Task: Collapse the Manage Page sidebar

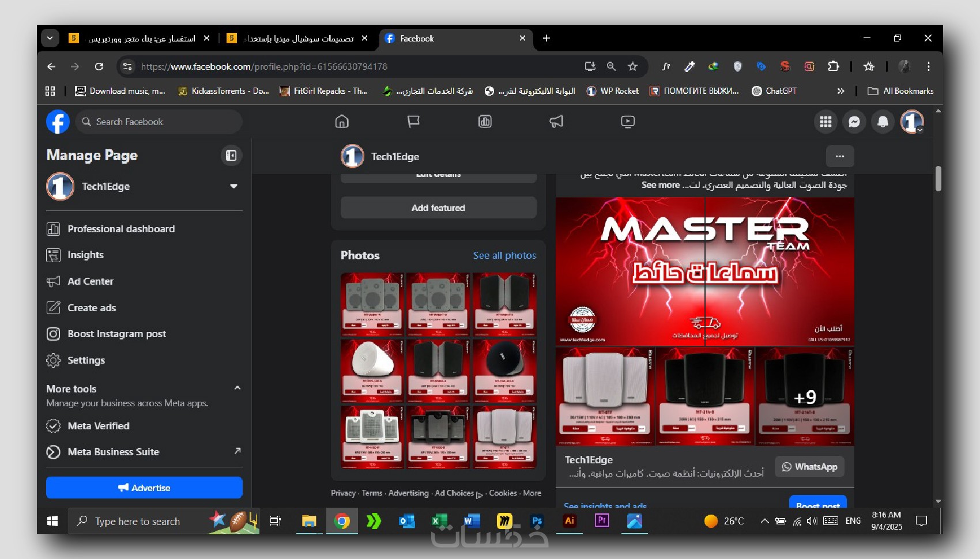Action: pyautogui.click(x=231, y=156)
